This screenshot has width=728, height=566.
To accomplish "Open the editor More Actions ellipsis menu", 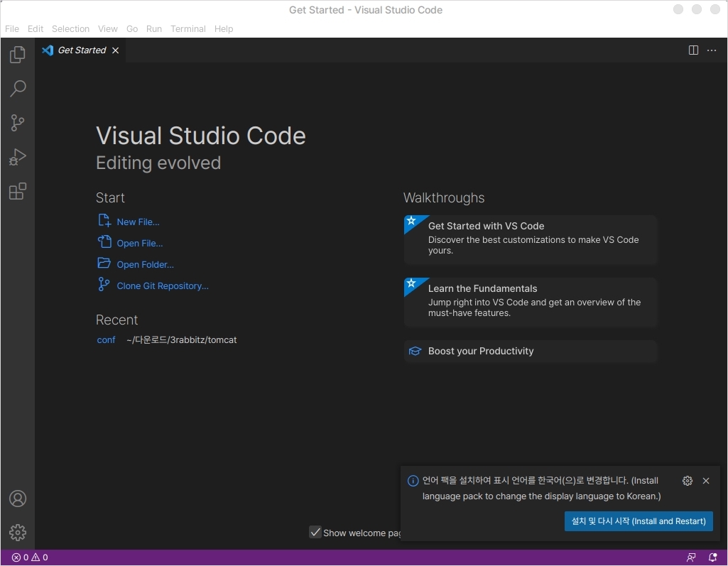I will (x=712, y=50).
